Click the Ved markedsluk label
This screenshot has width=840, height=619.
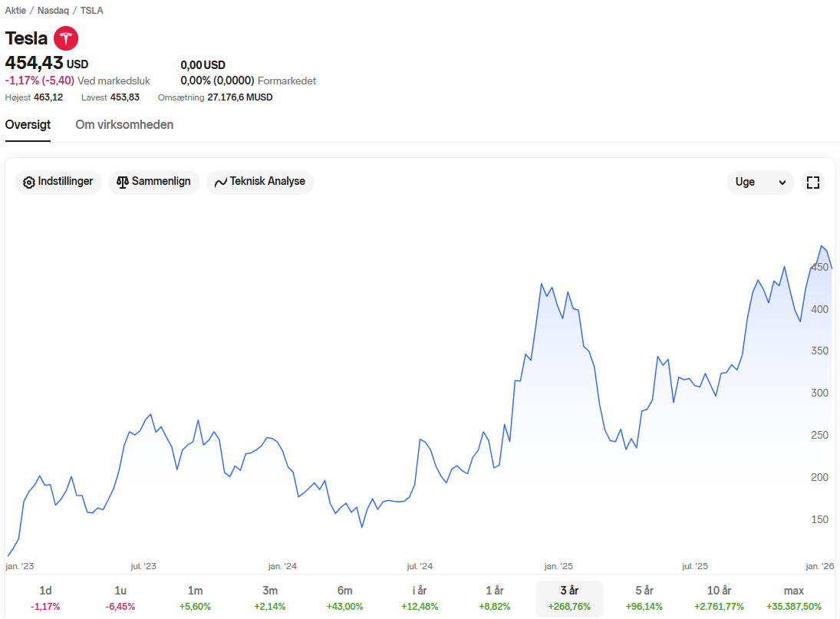tap(114, 81)
